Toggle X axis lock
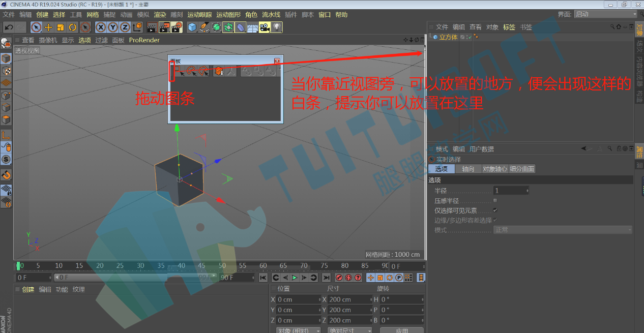This screenshot has width=644, height=333. (x=101, y=27)
